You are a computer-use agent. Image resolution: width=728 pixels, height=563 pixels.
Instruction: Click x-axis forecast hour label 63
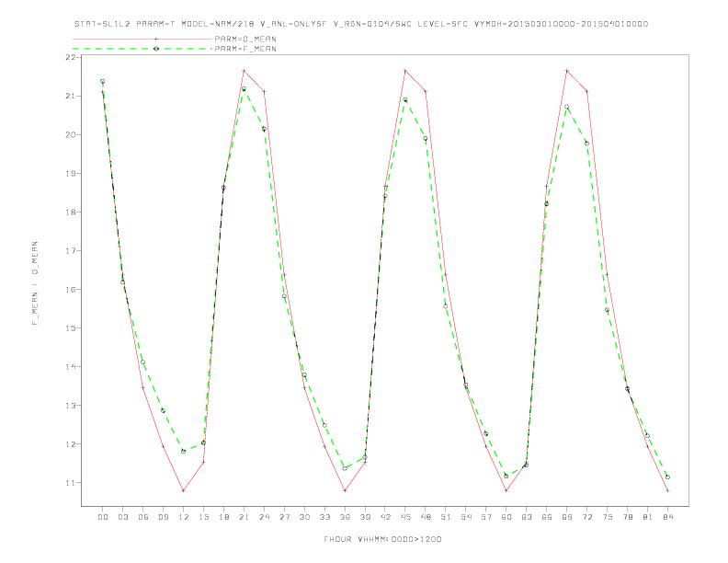click(x=527, y=517)
